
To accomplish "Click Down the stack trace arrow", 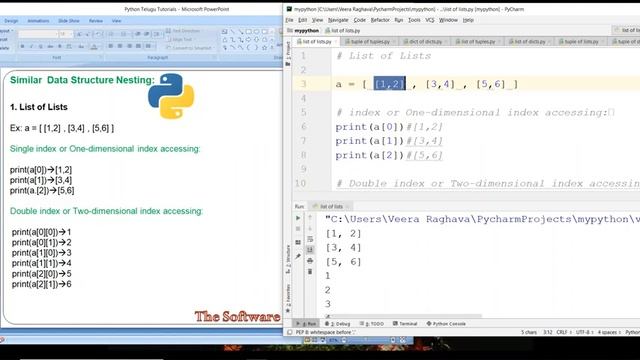I will click(310, 229).
